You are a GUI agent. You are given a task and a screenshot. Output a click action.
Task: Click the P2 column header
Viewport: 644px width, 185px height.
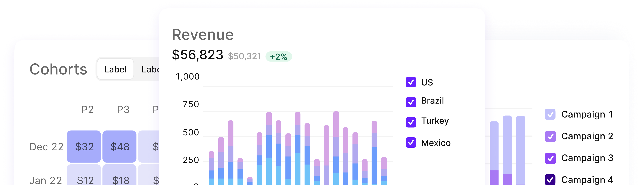pos(88,109)
